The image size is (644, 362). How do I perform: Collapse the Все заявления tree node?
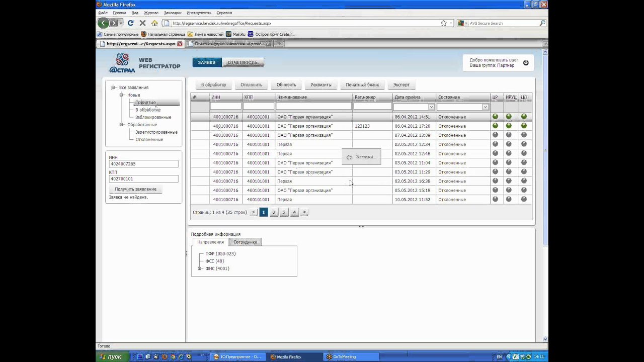pos(114,87)
